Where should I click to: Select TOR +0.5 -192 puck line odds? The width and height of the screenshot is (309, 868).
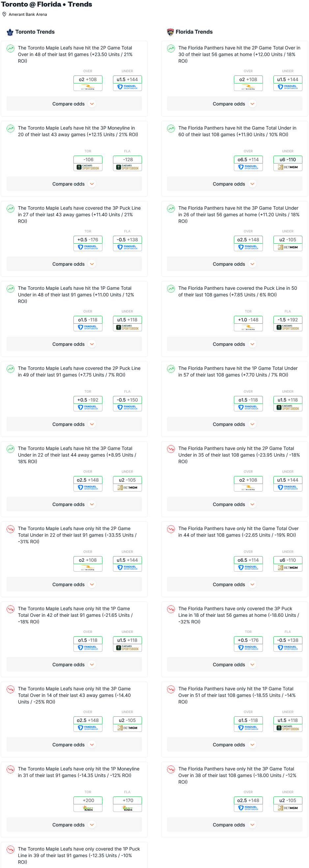point(88,400)
